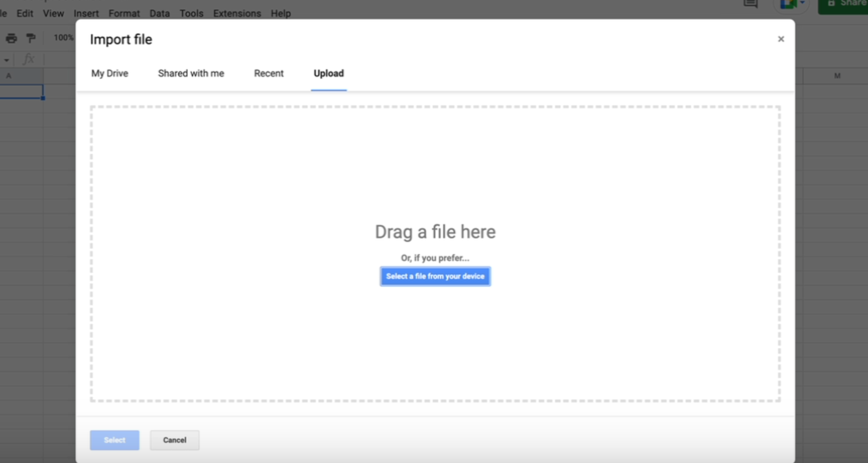Switch to the My Drive tab
868x463 pixels.
point(109,73)
